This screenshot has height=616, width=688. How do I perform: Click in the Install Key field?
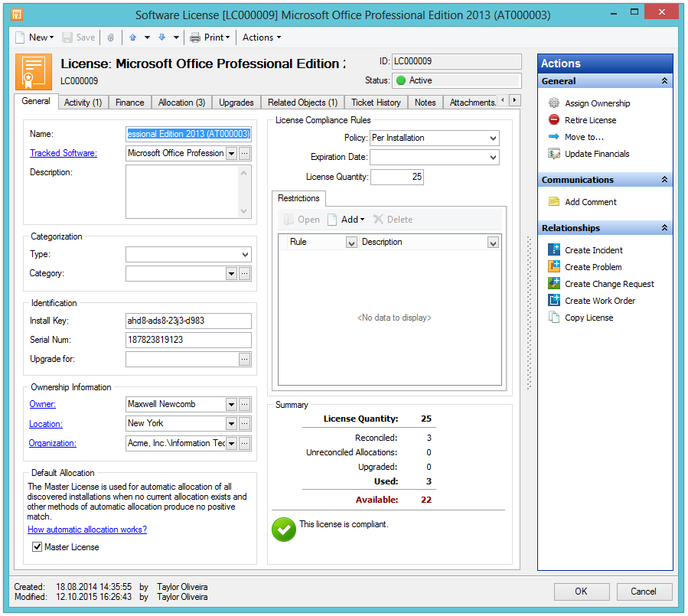pyautogui.click(x=188, y=321)
